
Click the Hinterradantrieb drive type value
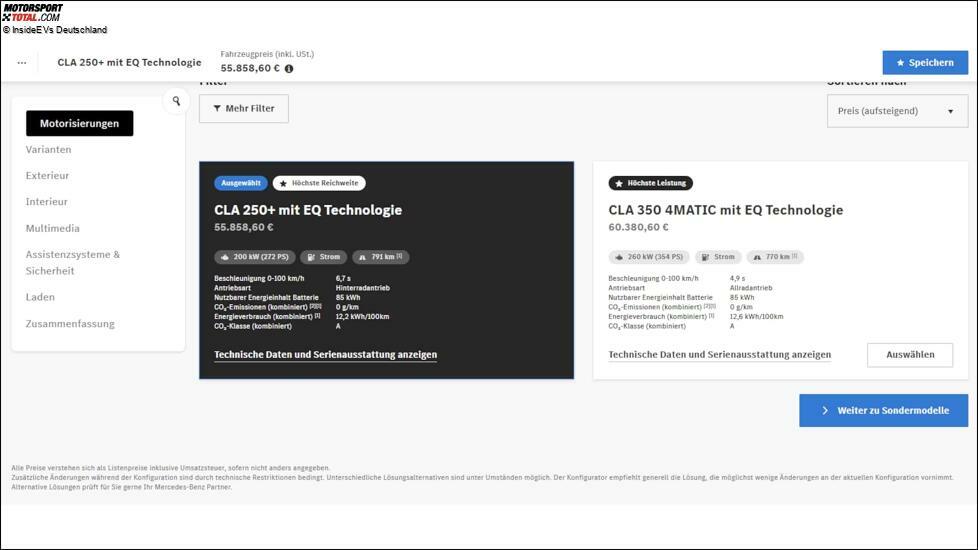point(362,288)
